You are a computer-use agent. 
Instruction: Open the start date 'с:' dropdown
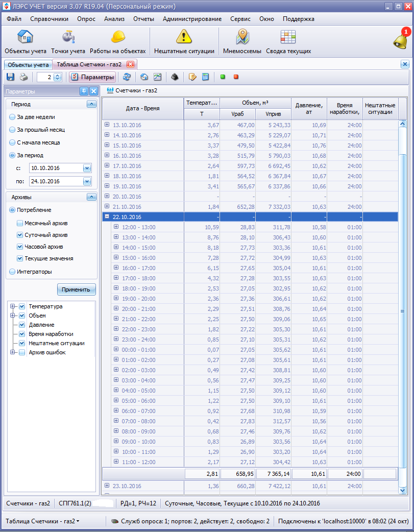tap(87, 168)
